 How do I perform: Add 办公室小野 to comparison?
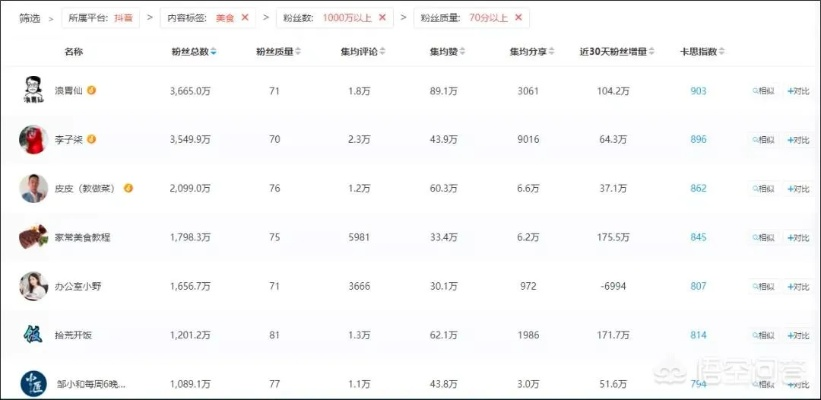(x=798, y=286)
